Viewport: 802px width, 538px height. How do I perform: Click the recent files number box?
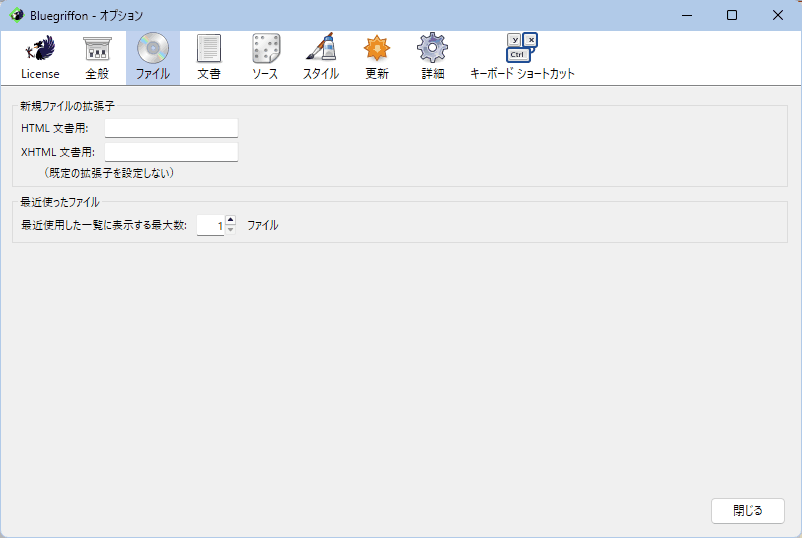tap(210, 226)
